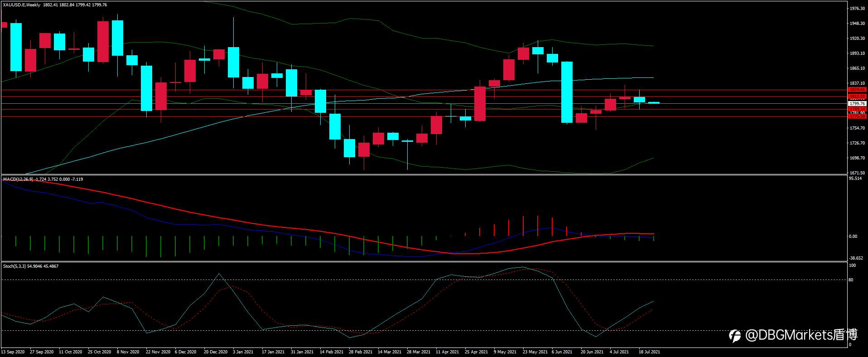The width and height of the screenshot is (868, 357).
Task: Select the red 1824.66 price level label
Action: pos(857,90)
